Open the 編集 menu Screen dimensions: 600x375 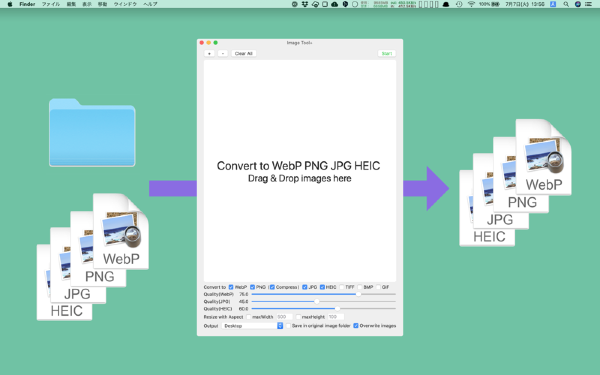click(71, 4)
